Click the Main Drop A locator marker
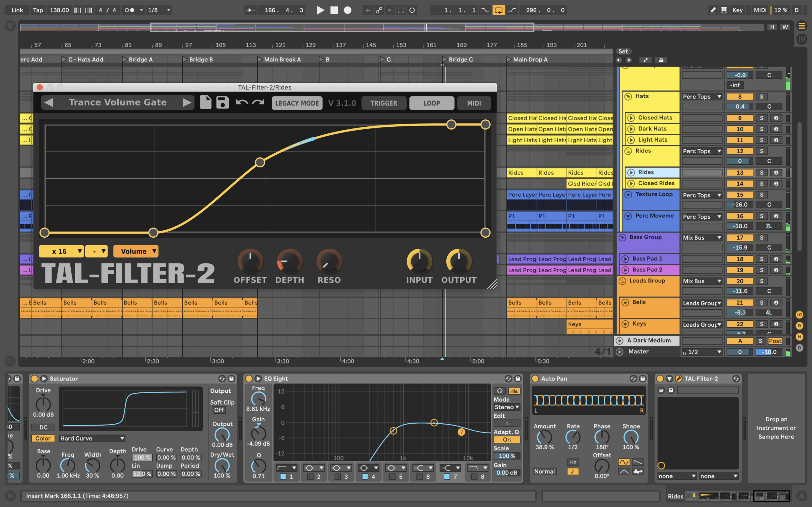The image size is (812, 507). pos(509,59)
